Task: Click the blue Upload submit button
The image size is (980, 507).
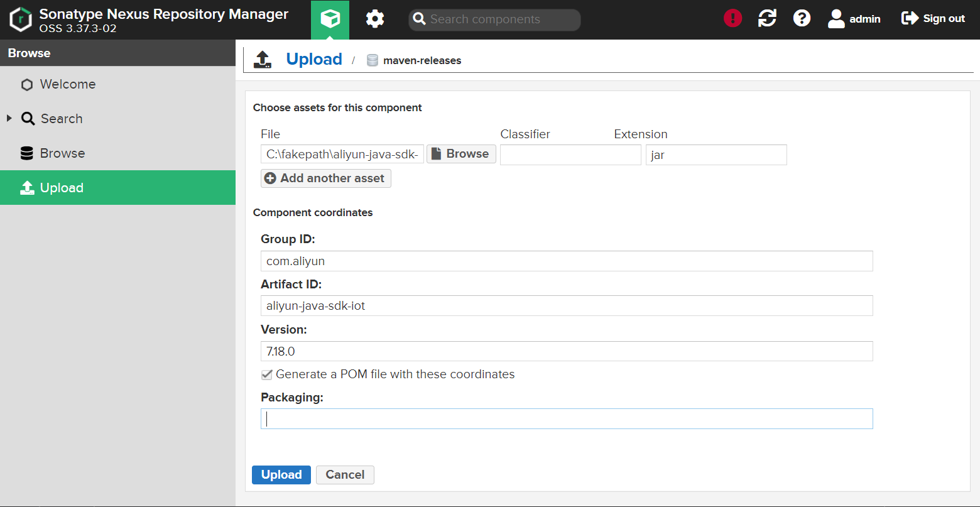Action: point(281,475)
